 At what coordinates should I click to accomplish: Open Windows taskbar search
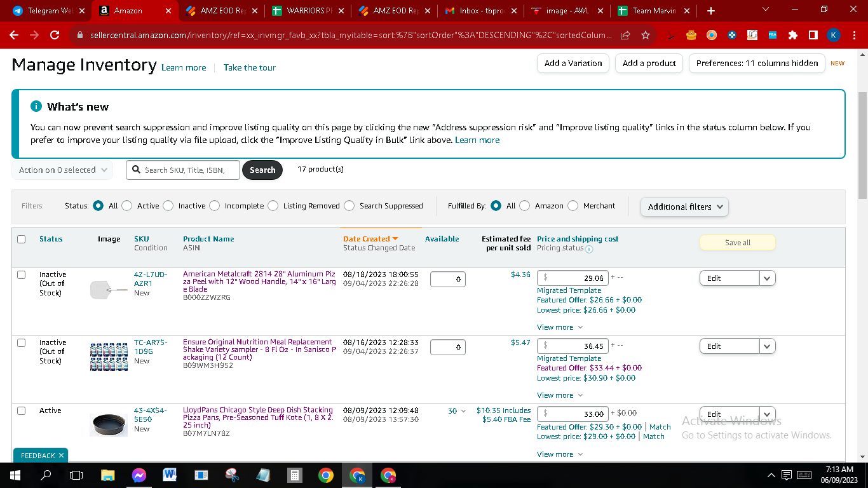46,475
